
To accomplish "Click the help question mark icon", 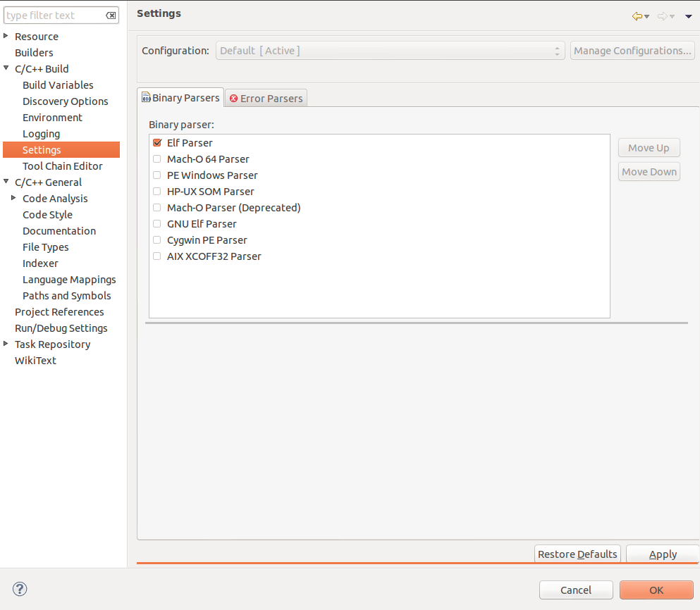I will tap(20, 589).
